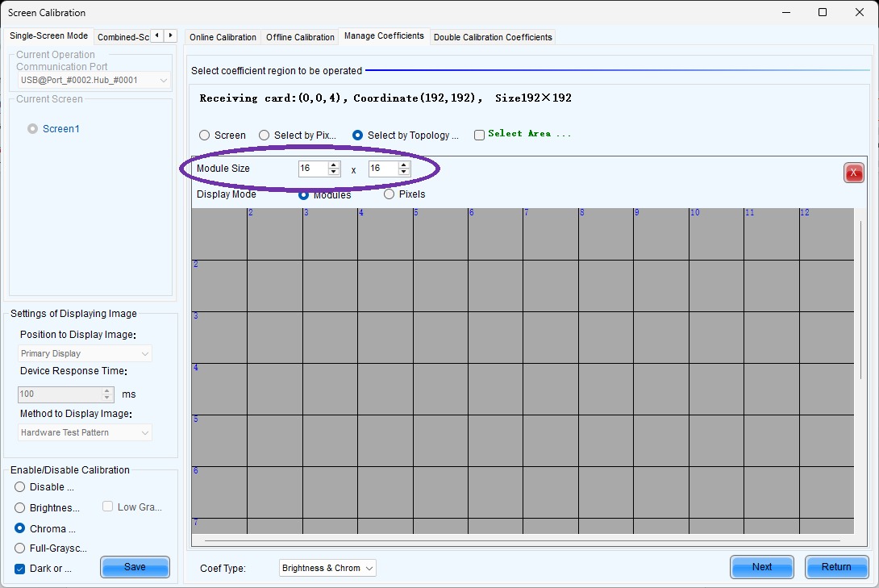Minimize the Screen Calibration window

pyautogui.click(x=786, y=12)
